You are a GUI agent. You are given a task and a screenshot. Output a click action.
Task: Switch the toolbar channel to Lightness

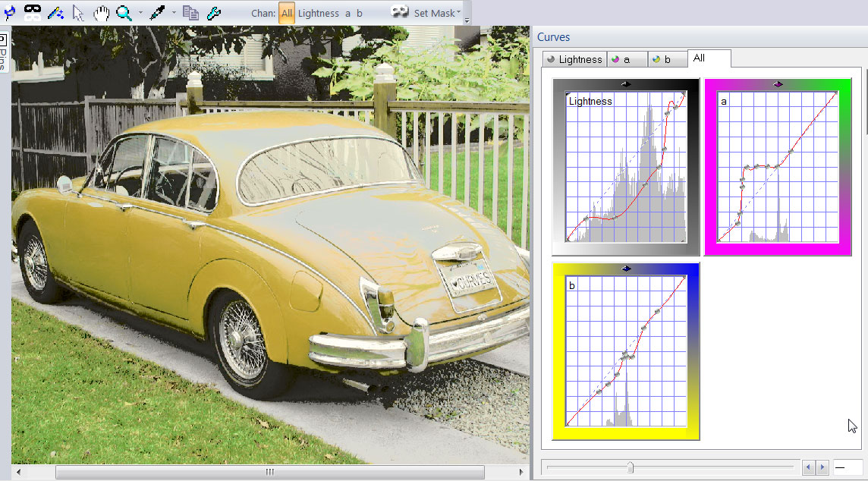pyautogui.click(x=319, y=14)
